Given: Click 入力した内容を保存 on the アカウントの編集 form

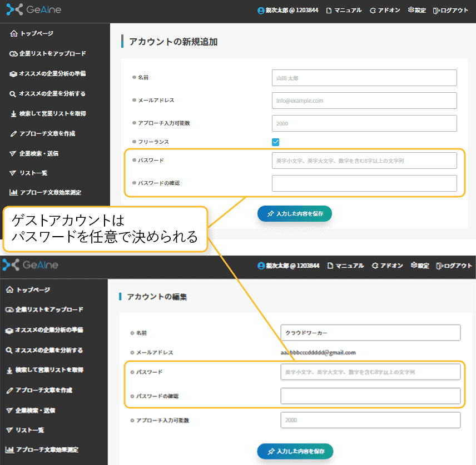Looking at the screenshot, I should click(x=295, y=452).
